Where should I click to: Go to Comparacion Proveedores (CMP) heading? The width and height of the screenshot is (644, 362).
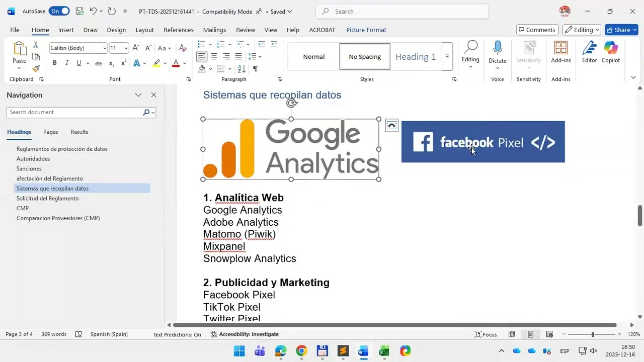(x=58, y=218)
